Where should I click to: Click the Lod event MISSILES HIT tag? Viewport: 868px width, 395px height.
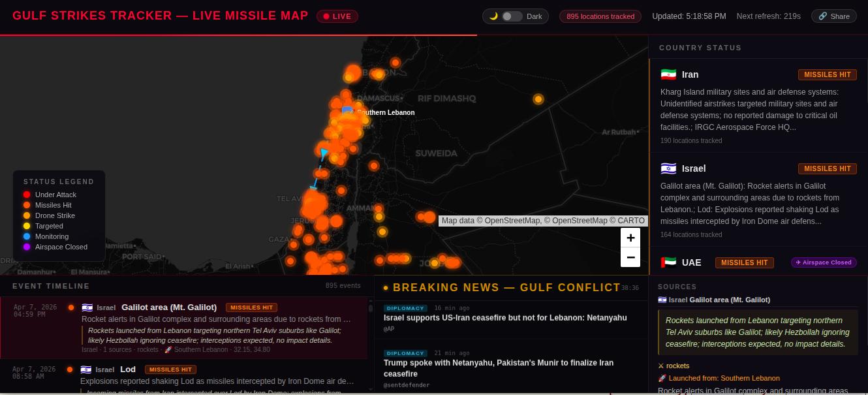tap(170, 370)
